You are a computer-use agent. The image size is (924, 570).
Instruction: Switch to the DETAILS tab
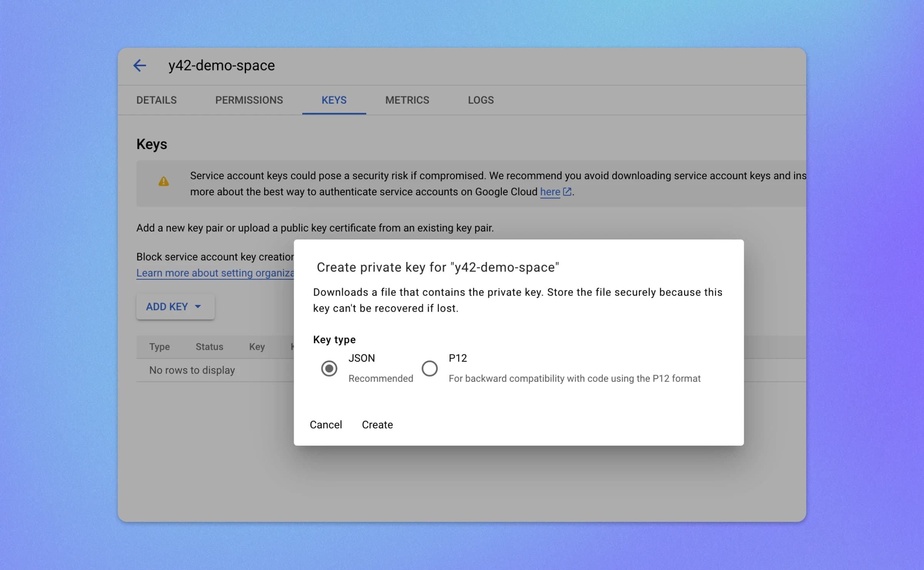click(156, 100)
